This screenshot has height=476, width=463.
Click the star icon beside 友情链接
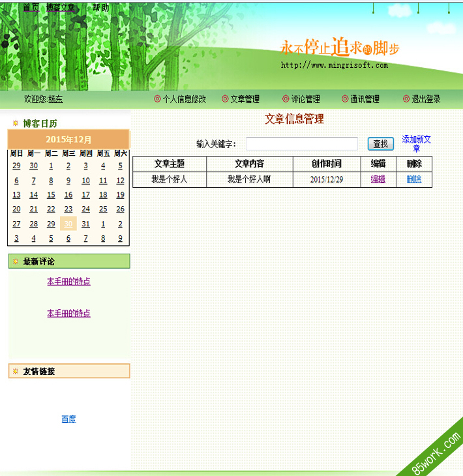pyautogui.click(x=16, y=371)
